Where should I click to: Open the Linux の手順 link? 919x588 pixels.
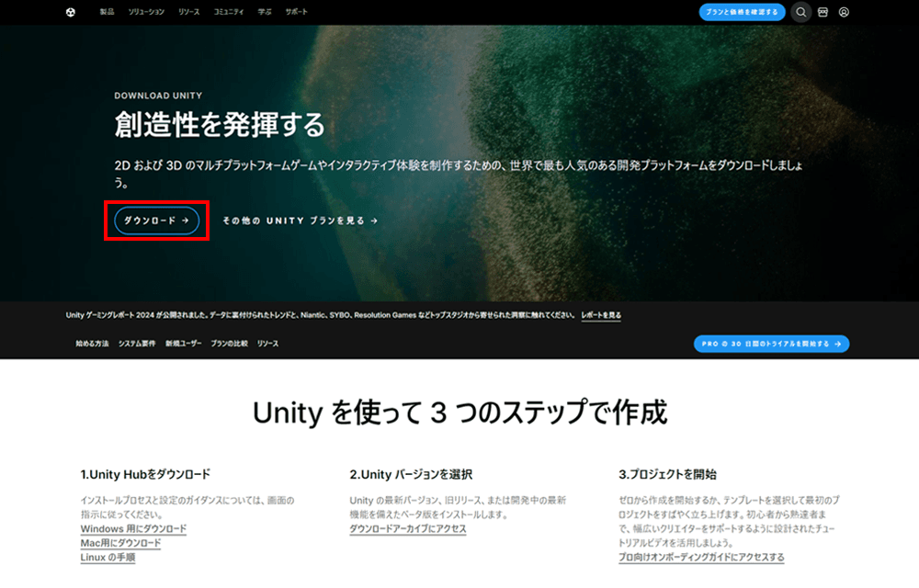[x=108, y=557]
